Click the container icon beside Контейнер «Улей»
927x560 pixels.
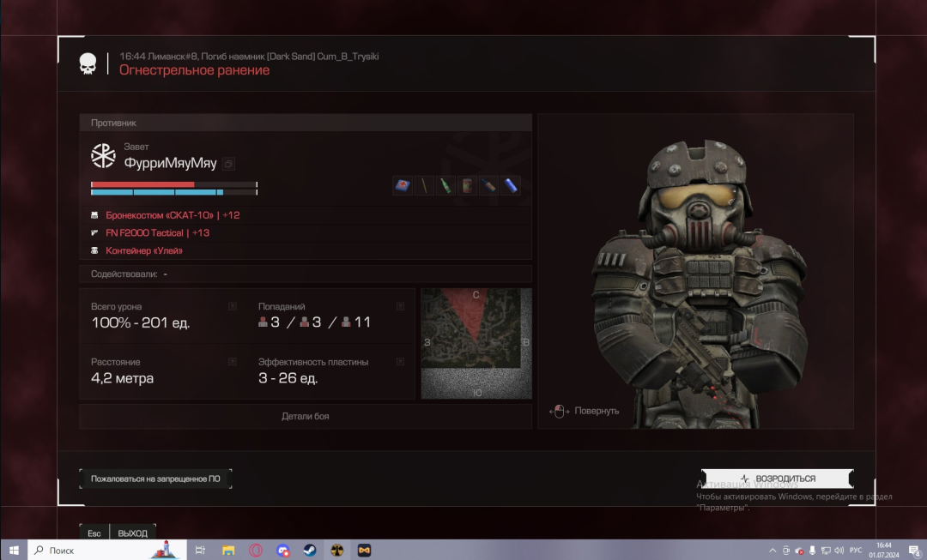coord(94,250)
